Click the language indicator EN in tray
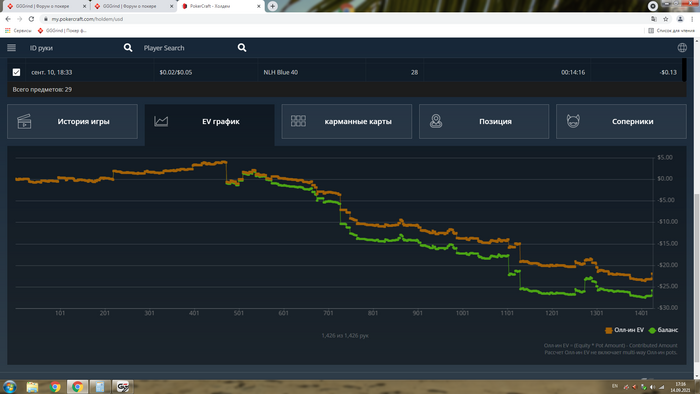700x394 pixels. (615, 386)
